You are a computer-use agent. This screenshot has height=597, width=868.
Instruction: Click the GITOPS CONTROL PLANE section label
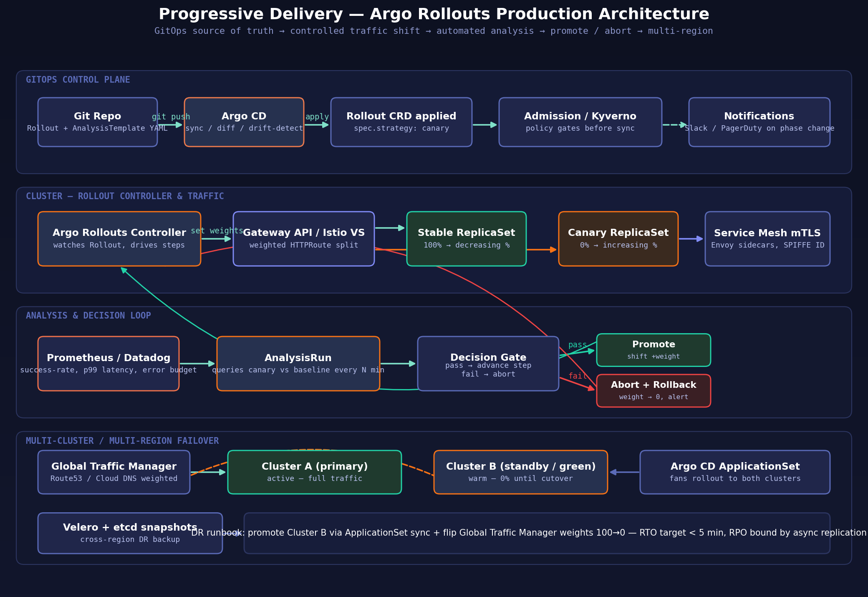(x=78, y=80)
